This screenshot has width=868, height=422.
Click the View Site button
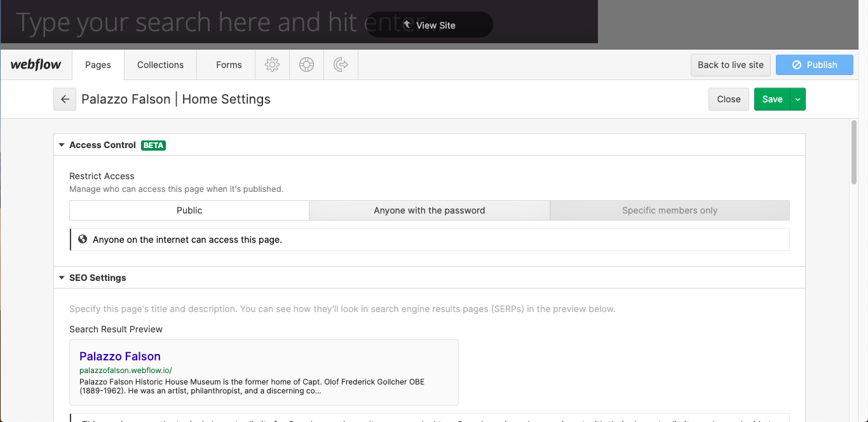430,25
